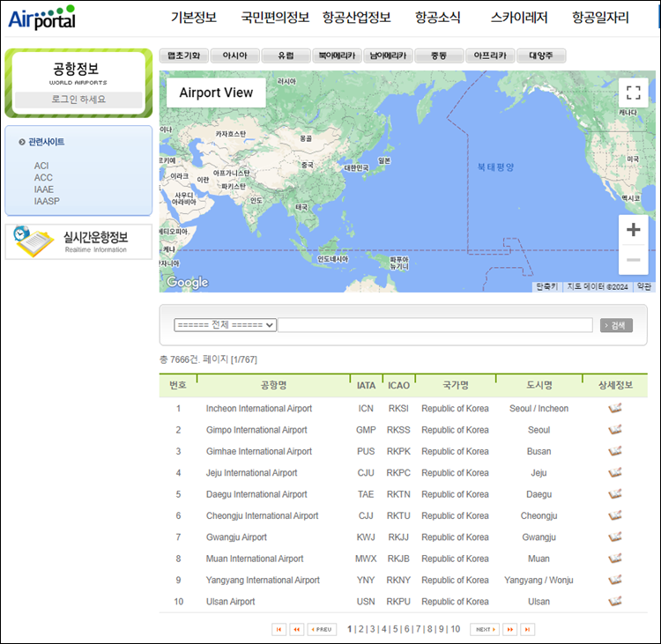Viewport: 661px width, 644px height.
Task: Jump back ten pages with double-left arrow
Action: coord(297,629)
